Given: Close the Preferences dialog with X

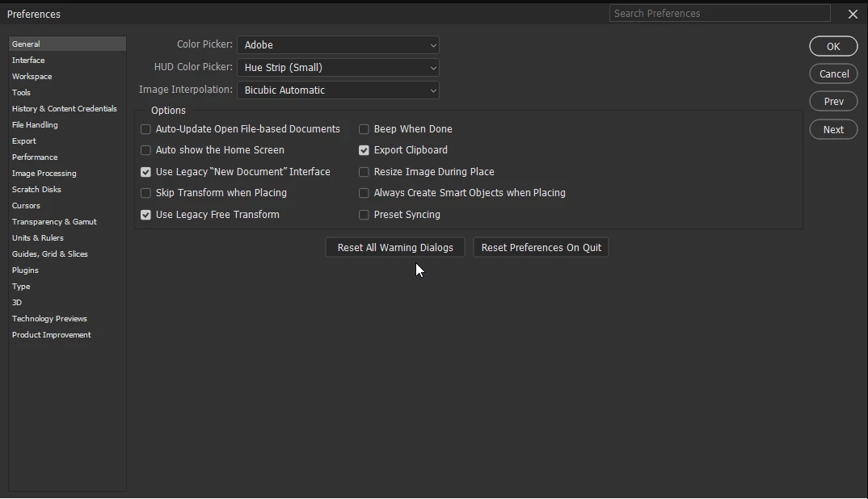Looking at the screenshot, I should [853, 15].
